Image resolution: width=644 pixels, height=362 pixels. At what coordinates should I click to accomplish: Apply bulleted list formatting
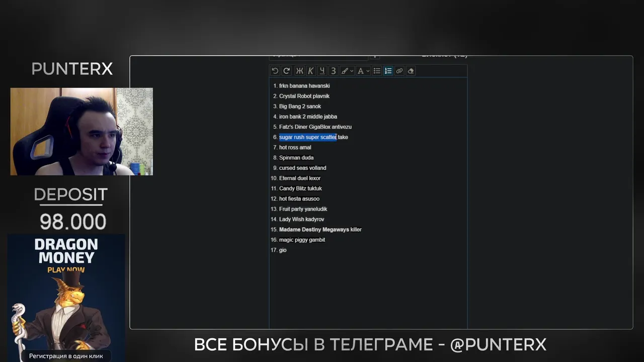[x=377, y=71]
